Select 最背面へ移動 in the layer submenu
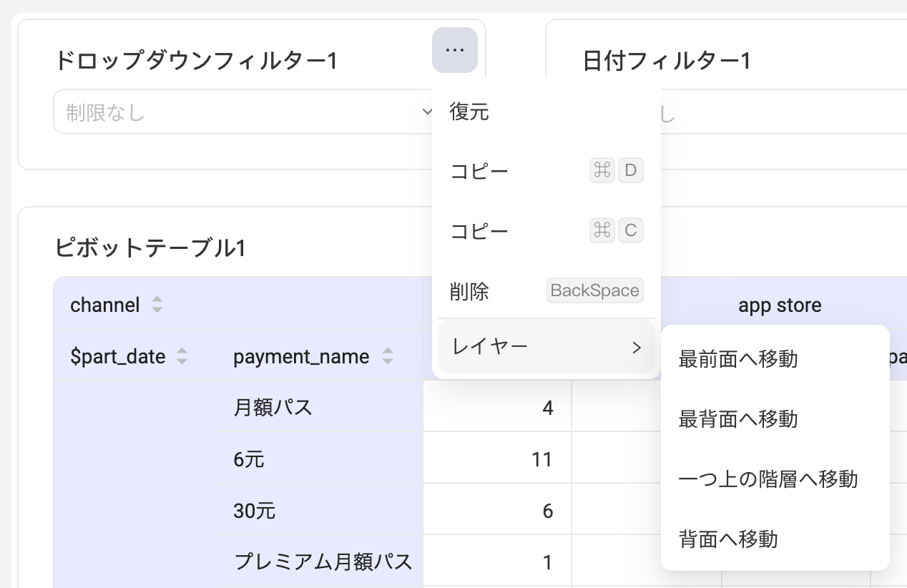The image size is (907, 588). [775, 419]
